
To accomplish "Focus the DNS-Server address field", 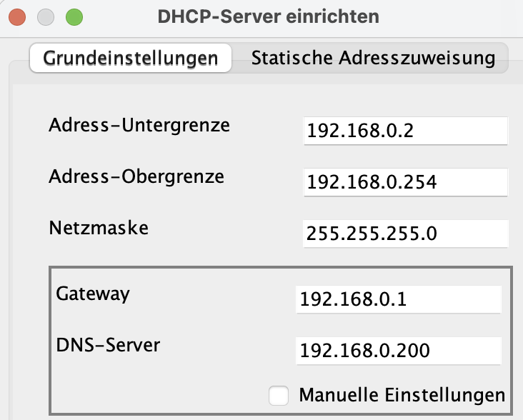I will click(x=398, y=350).
